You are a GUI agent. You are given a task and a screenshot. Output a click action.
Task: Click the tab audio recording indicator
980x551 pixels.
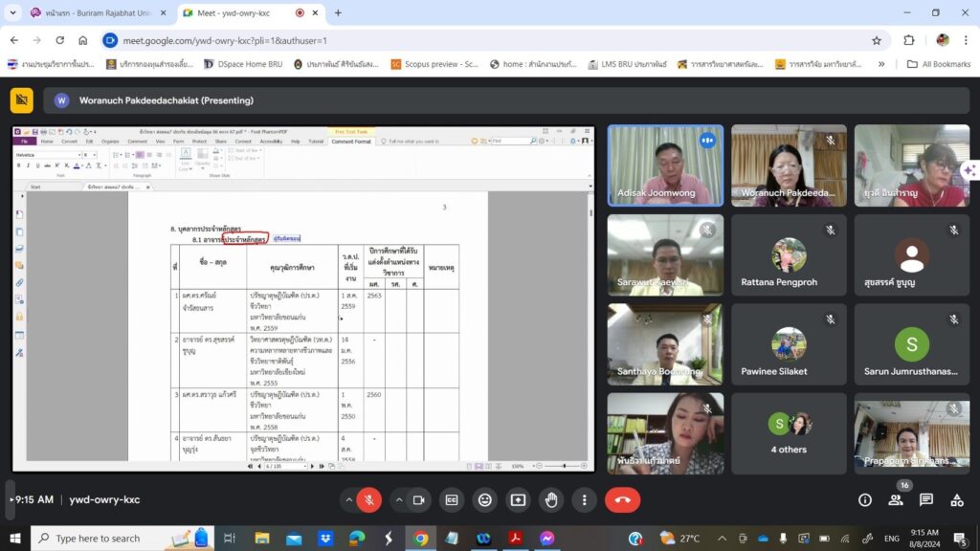click(300, 12)
